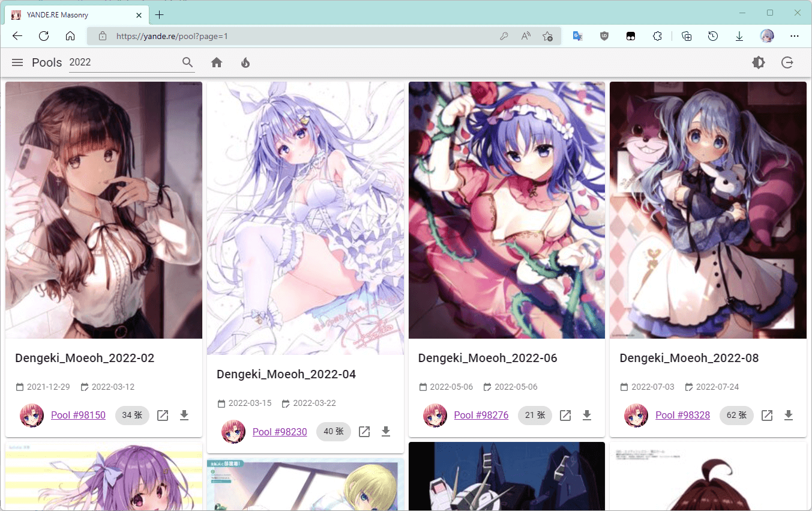Open the browser profile avatar
The width and height of the screenshot is (812, 511).
coord(766,36)
